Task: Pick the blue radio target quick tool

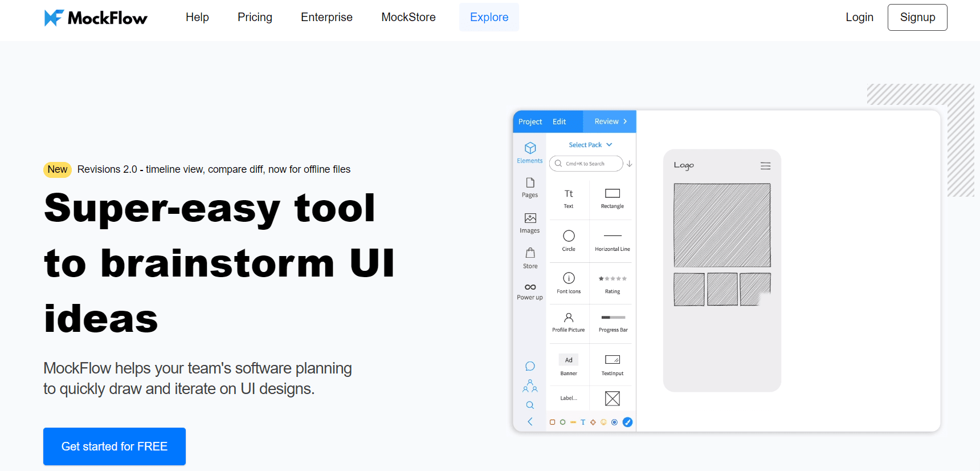Action: 614,423
